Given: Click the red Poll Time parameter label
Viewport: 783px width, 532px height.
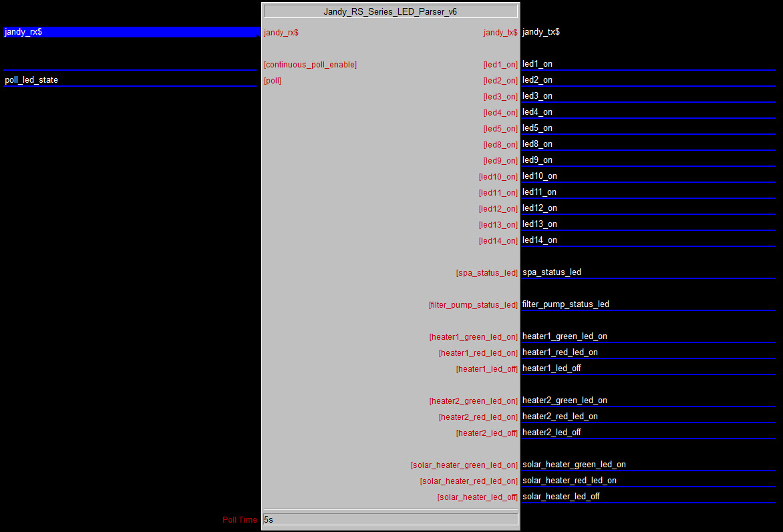Looking at the screenshot, I should [x=240, y=519].
